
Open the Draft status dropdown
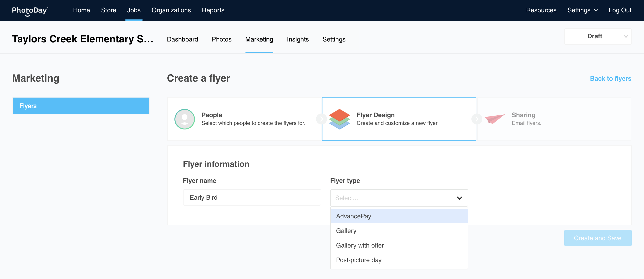pos(598,36)
